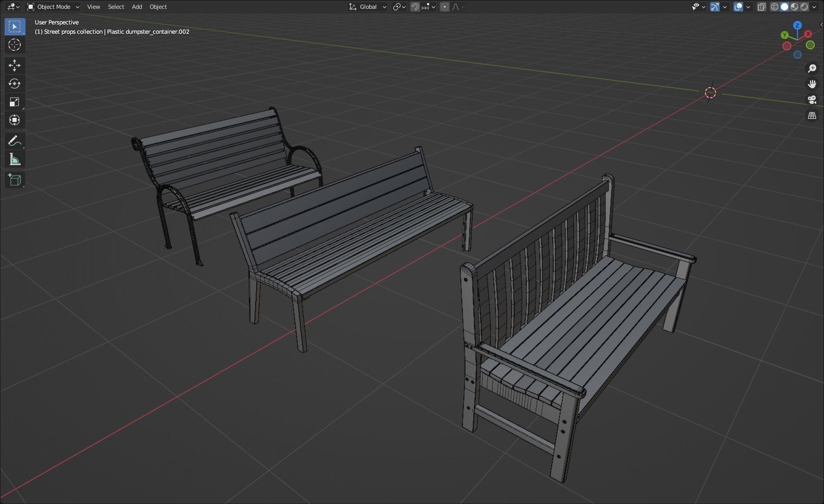Viewport: 824px width, 504px height.
Task: Open the Object Mode dropdown
Action: tap(53, 7)
